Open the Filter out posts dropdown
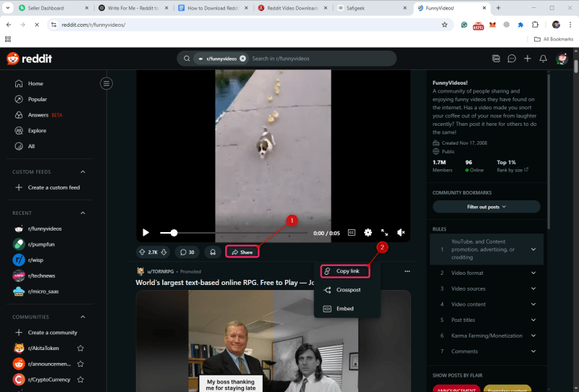This screenshot has width=579, height=392. tap(486, 207)
